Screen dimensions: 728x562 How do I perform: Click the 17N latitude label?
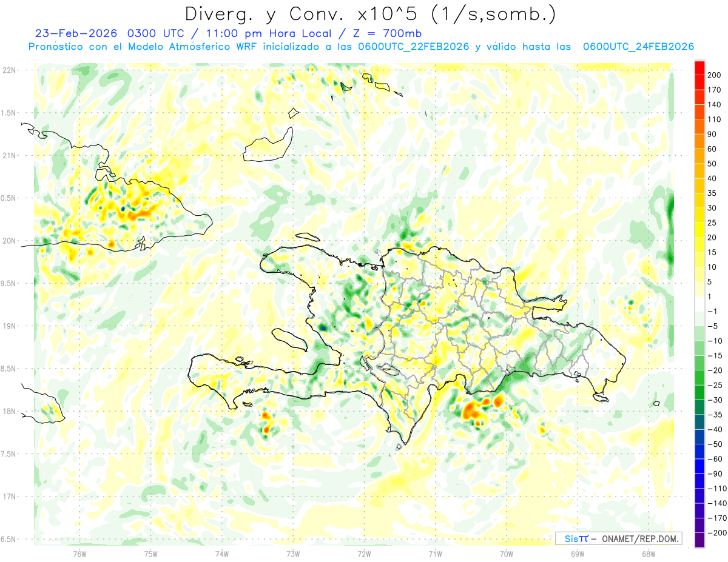(x=9, y=497)
